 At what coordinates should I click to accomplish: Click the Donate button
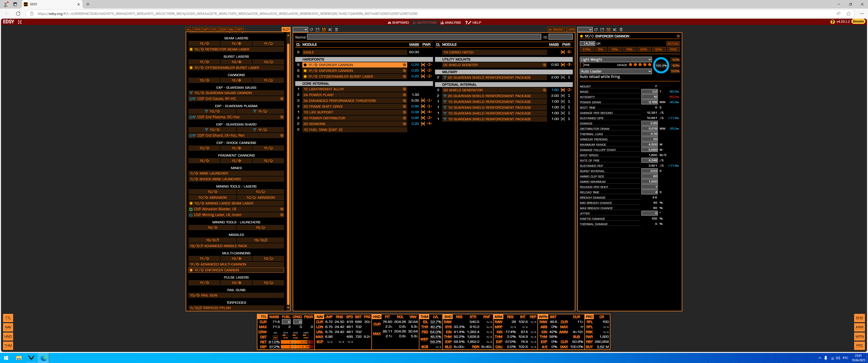pos(858,21)
